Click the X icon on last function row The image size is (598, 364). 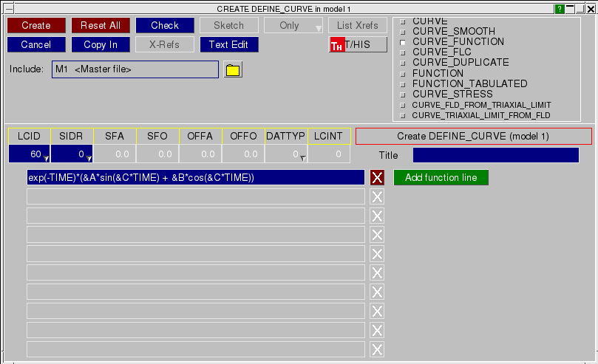point(377,350)
